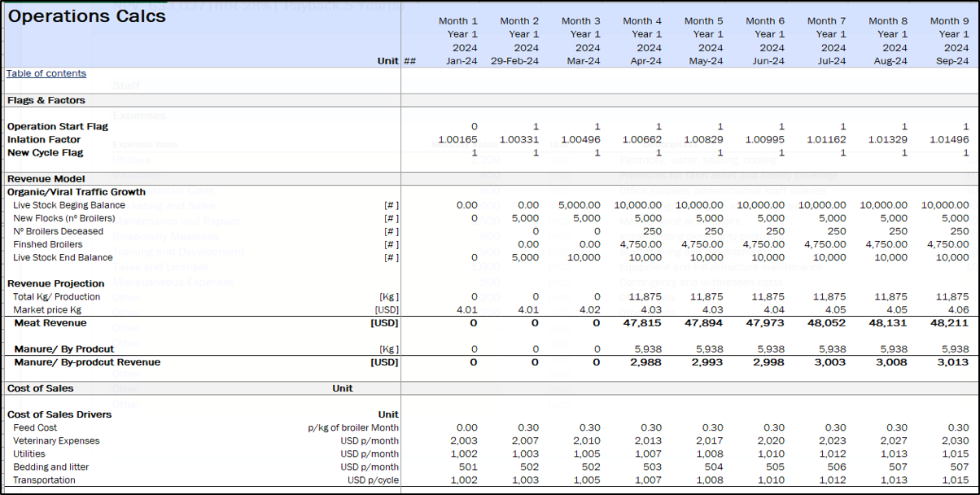Click the New Cycle Flag row label
The width and height of the screenshot is (980, 495).
[x=46, y=152]
